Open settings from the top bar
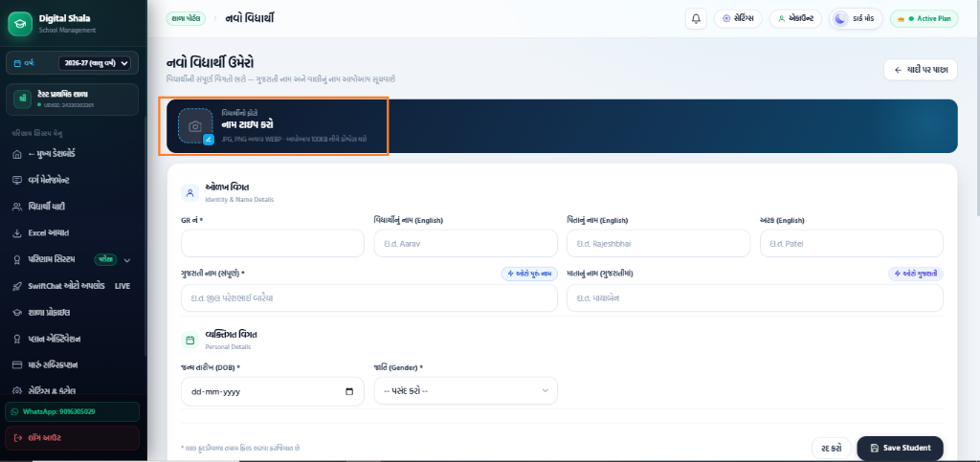The height and width of the screenshot is (462, 980). coord(738,19)
